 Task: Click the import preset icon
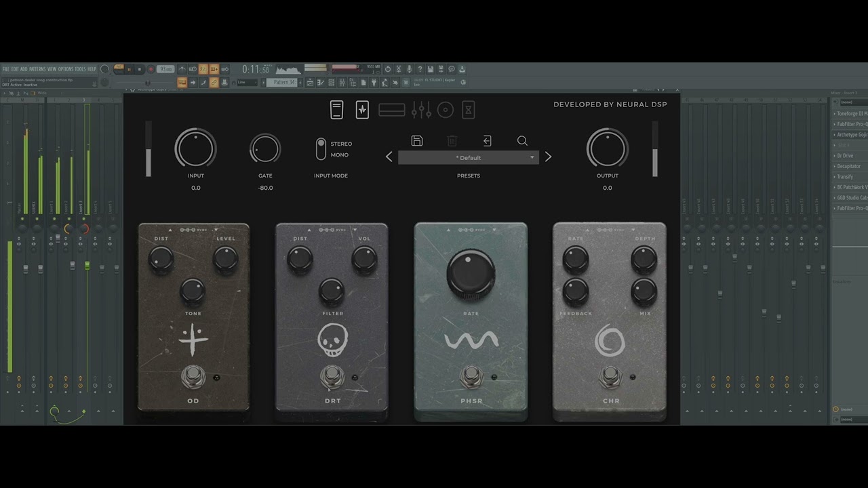[x=487, y=141]
